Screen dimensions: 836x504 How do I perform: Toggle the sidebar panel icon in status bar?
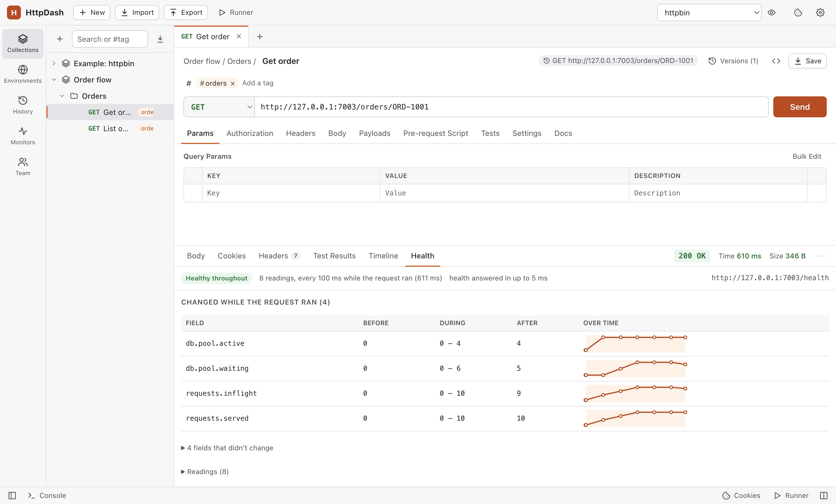tap(12, 496)
